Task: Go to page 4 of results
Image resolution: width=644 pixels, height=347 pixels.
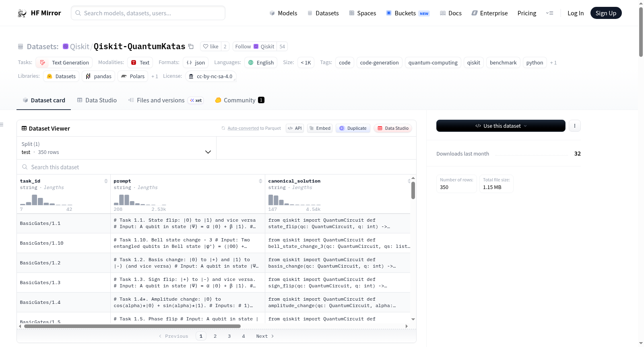Action: [244, 336]
